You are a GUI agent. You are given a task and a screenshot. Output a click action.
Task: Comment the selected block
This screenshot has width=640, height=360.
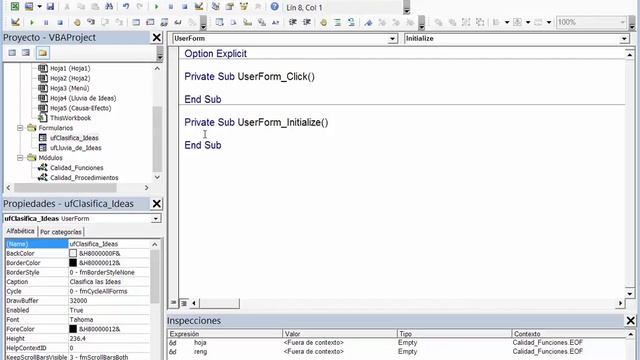(x=338, y=22)
